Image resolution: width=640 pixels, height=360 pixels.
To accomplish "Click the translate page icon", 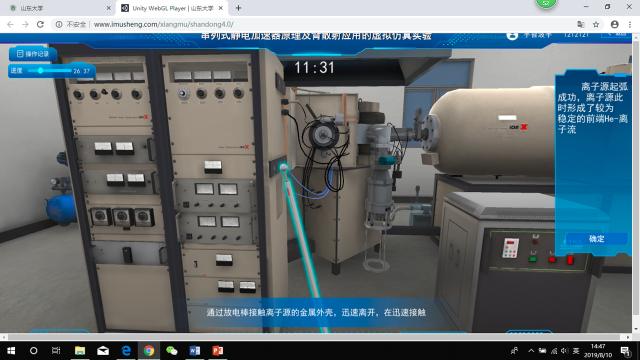I will pos(581,24).
